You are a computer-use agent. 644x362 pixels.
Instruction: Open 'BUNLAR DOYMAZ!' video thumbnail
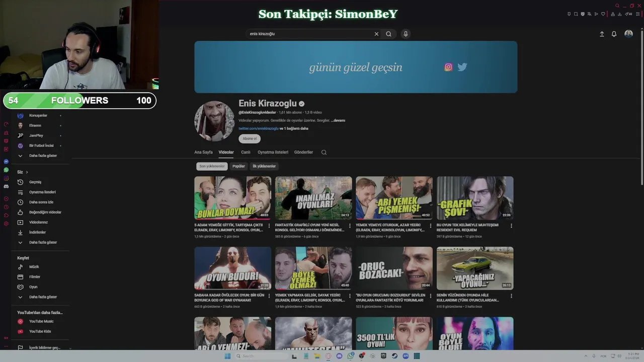[232, 198]
